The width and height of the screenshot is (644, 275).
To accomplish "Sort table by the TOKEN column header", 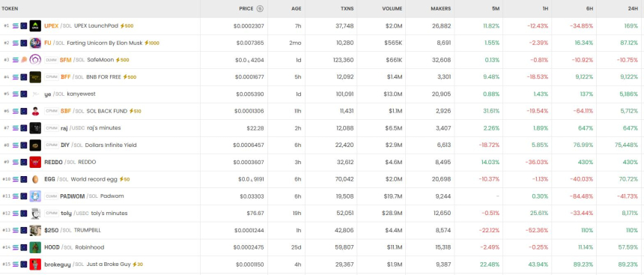I will point(10,9).
